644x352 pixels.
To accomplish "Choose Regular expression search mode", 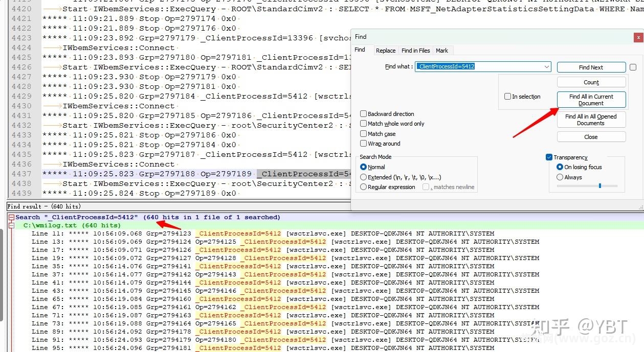I will pos(364,187).
